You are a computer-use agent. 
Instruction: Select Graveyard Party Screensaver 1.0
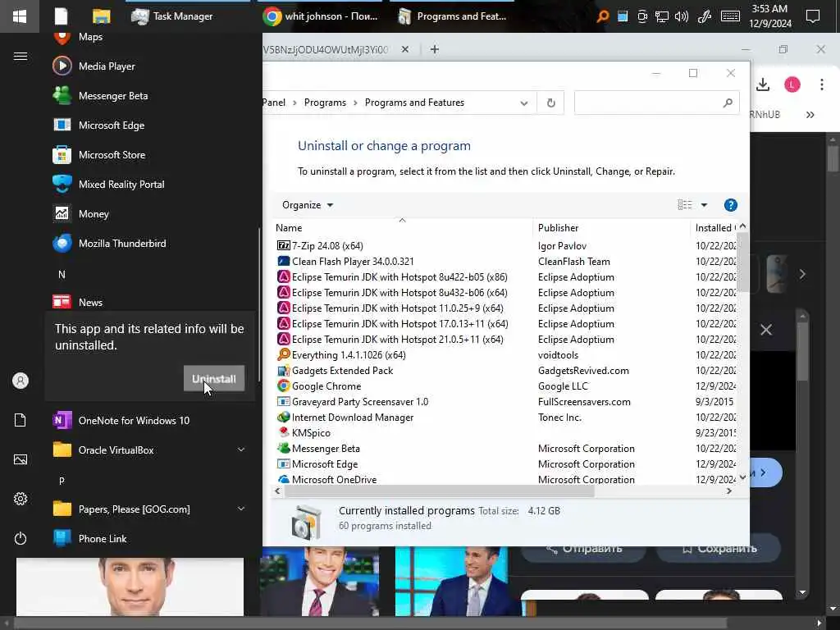(360, 402)
